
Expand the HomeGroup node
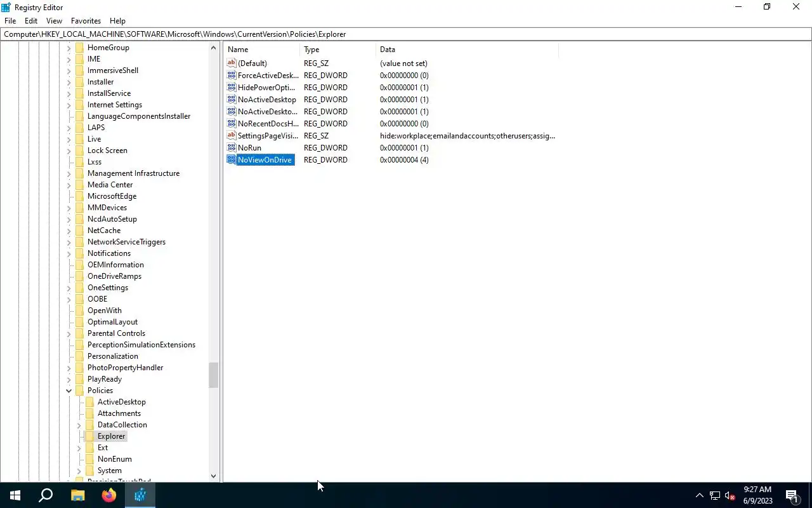[69, 48]
